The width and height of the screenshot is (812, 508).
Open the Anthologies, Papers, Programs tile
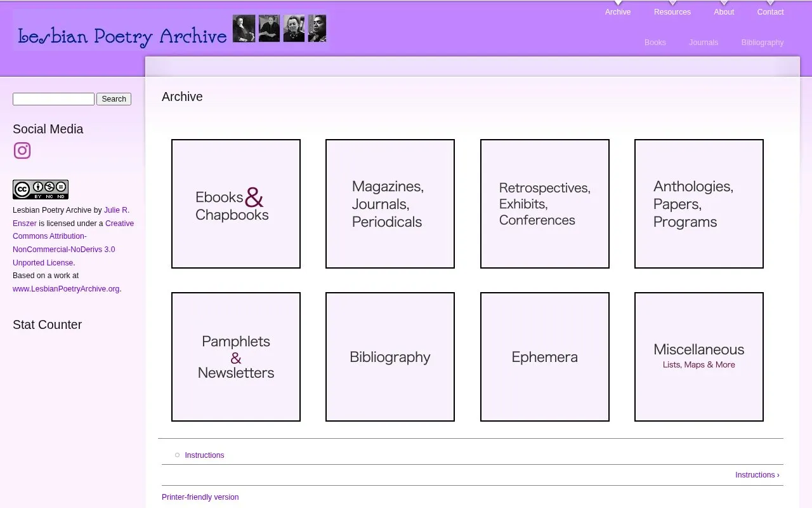tap(699, 204)
